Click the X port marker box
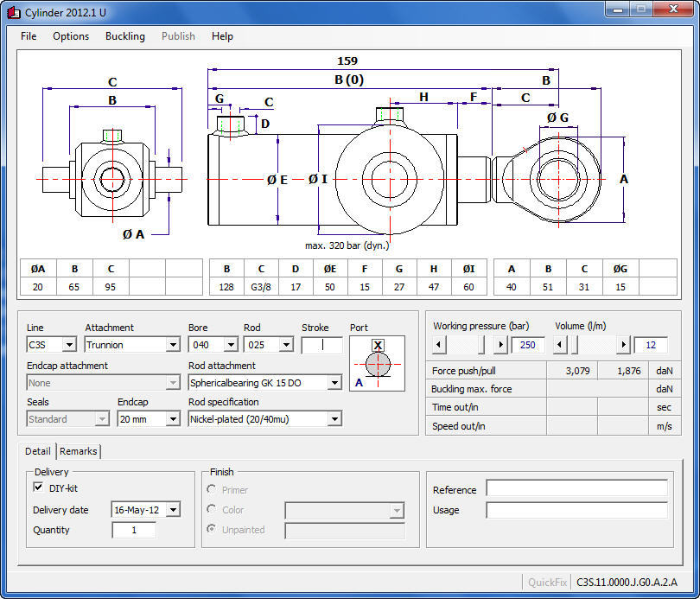 378,345
